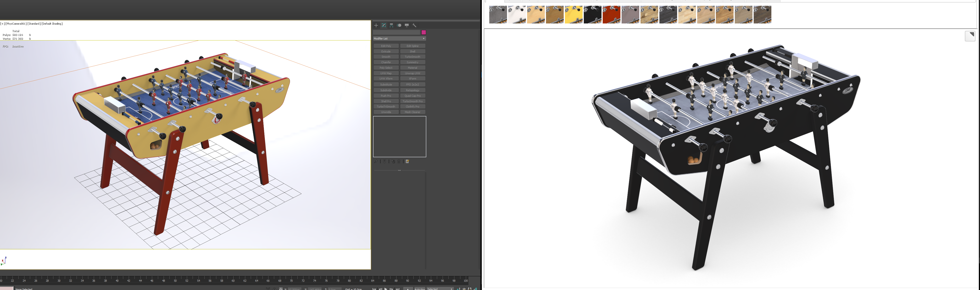Viewport: 980px width, 290px height.
Task: Click the rollout panel drag handle grip
Action: point(400,170)
